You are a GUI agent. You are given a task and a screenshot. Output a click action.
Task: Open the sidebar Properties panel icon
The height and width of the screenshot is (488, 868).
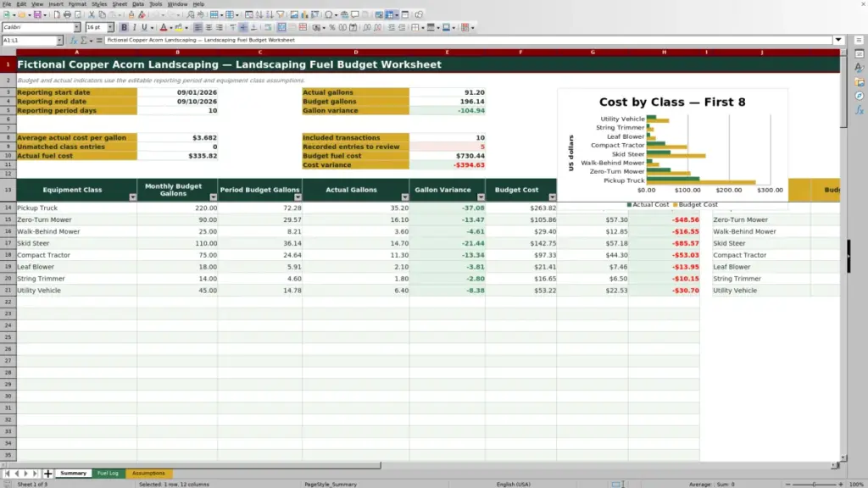(860, 54)
